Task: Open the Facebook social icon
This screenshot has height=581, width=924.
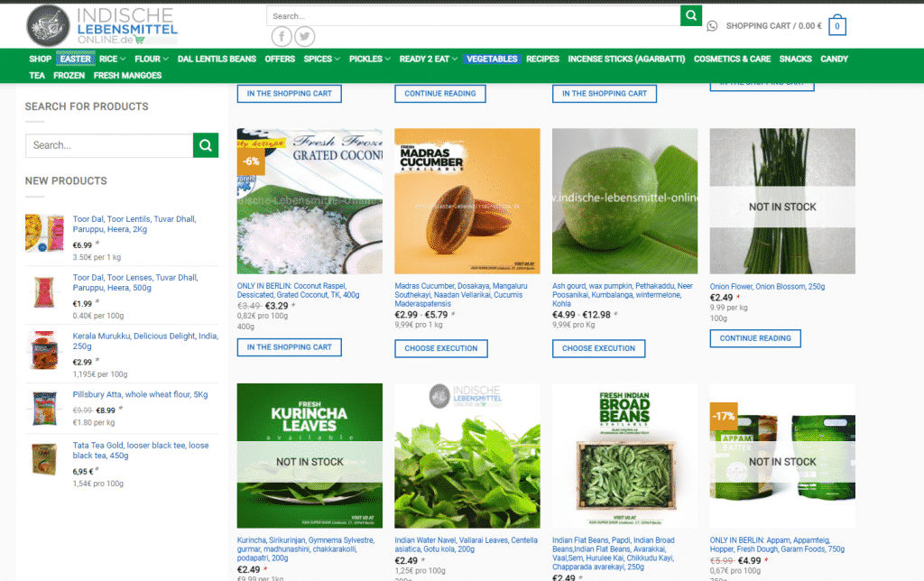Action: 282,36
